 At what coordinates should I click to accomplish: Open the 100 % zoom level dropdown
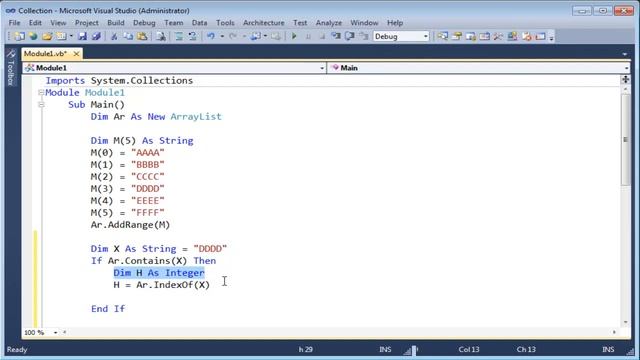pos(56,333)
